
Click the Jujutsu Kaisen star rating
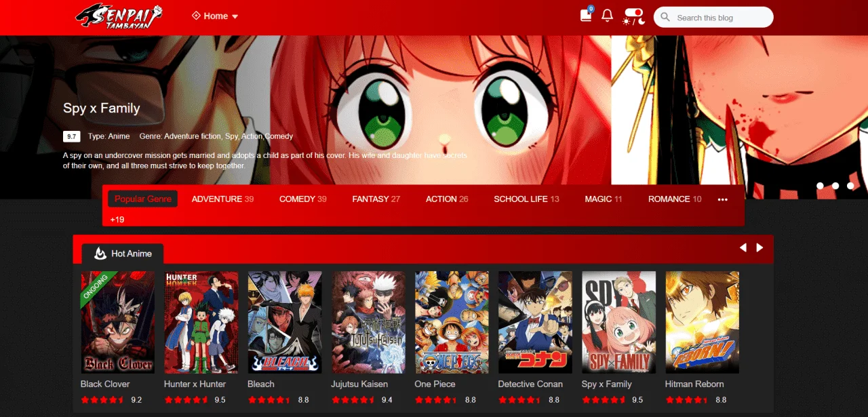pos(353,400)
